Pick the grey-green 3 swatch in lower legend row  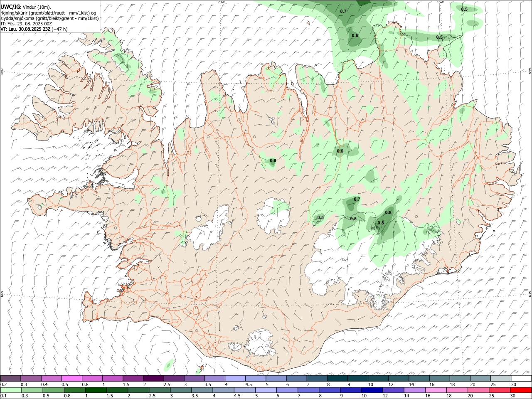(x=180, y=390)
